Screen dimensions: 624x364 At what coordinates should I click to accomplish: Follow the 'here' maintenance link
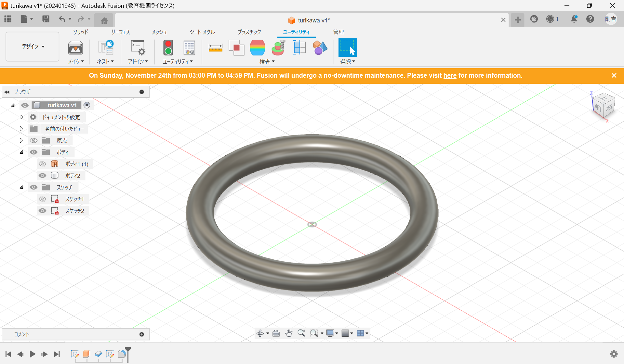pos(450,75)
